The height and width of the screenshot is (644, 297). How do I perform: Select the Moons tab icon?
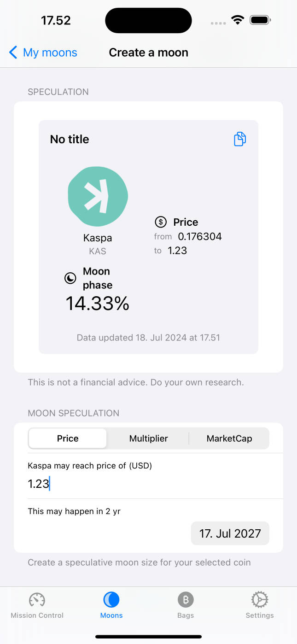tap(111, 600)
